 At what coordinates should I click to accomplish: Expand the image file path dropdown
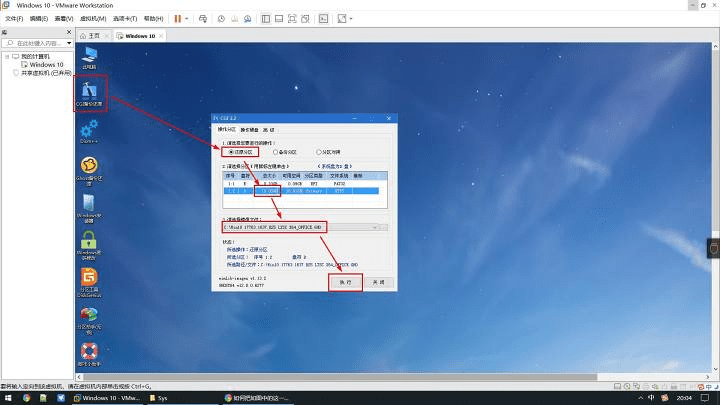(381, 227)
